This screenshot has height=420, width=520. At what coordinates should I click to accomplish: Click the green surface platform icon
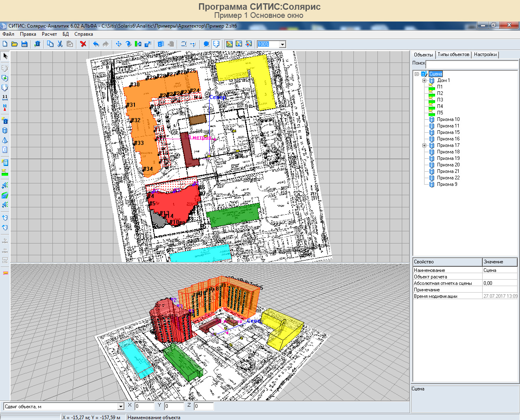coord(5,172)
